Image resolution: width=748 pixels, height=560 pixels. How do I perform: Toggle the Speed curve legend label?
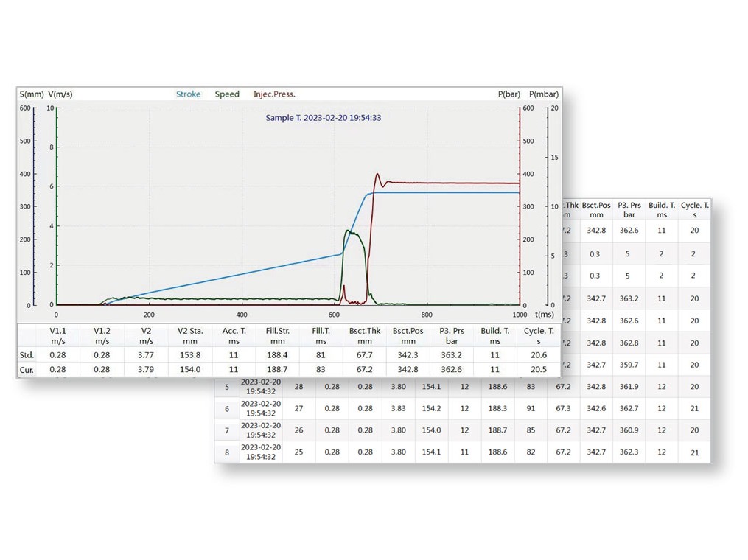[227, 94]
